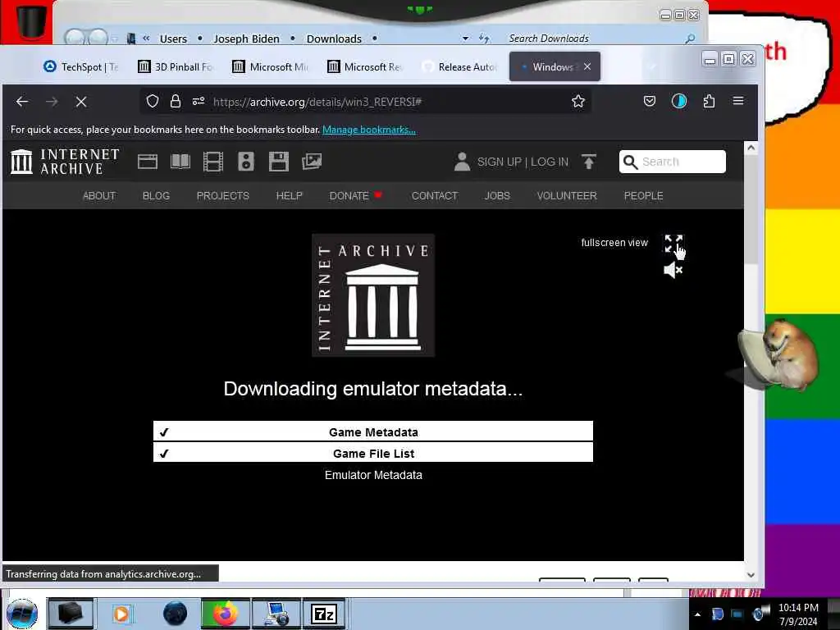The height and width of the screenshot is (630, 840).
Task: Open the Texts book icon
Action: click(x=180, y=162)
